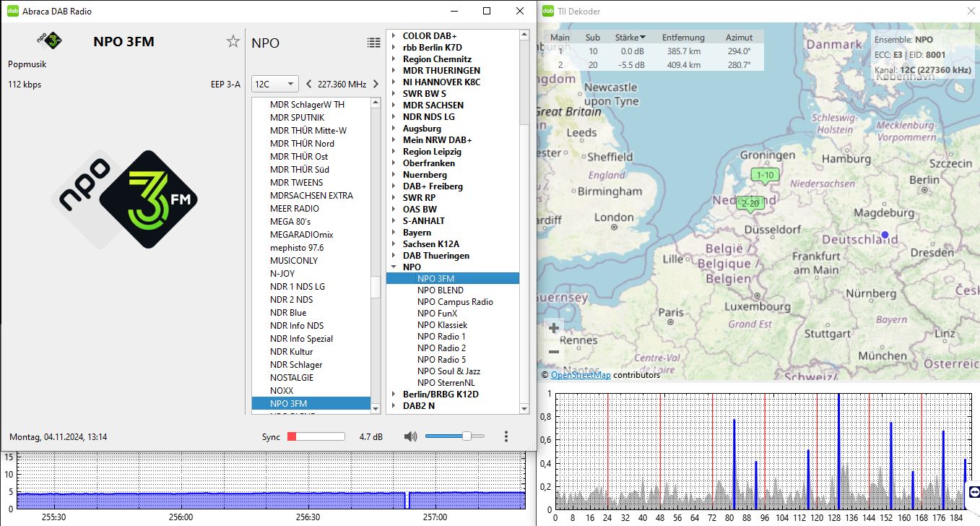Zoom out on the map

point(554,352)
